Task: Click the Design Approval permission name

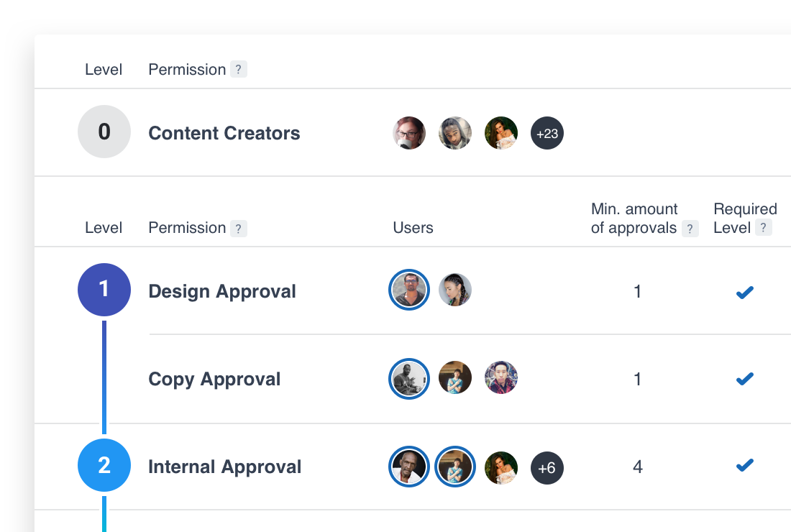Action: point(222,291)
